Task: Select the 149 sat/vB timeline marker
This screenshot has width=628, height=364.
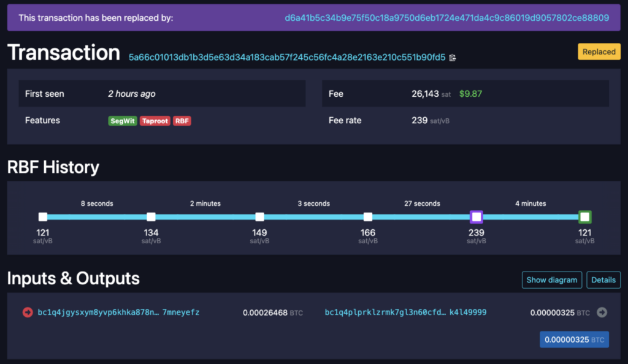Action: (259, 217)
